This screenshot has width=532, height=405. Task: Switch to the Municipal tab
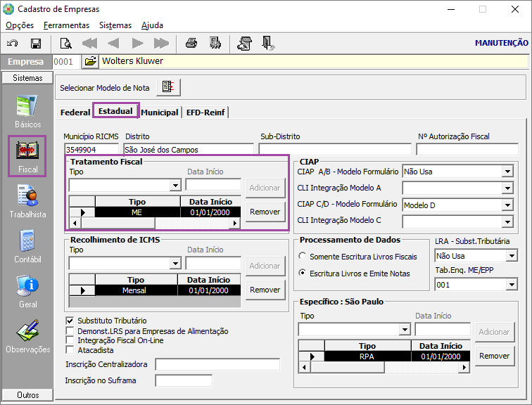click(x=160, y=112)
